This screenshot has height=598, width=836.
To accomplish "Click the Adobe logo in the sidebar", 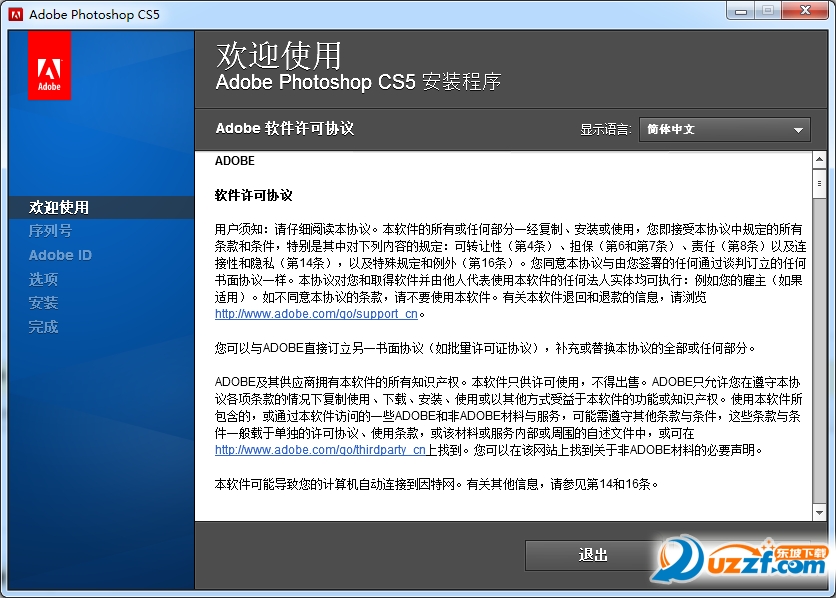I will pyautogui.click(x=50, y=65).
